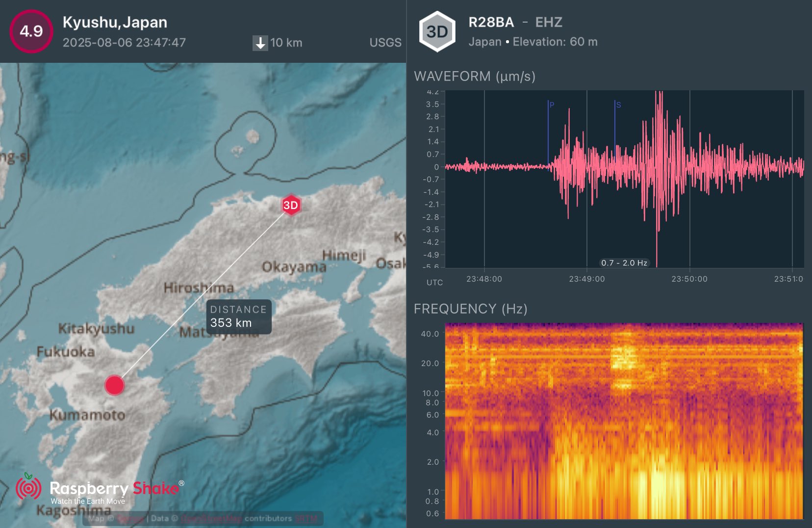
Task: Click the EHZ channel label
Action: pyautogui.click(x=549, y=22)
